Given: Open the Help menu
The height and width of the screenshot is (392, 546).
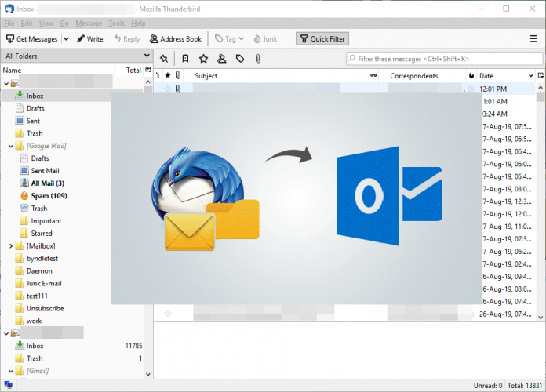Looking at the screenshot, I should 138,24.
